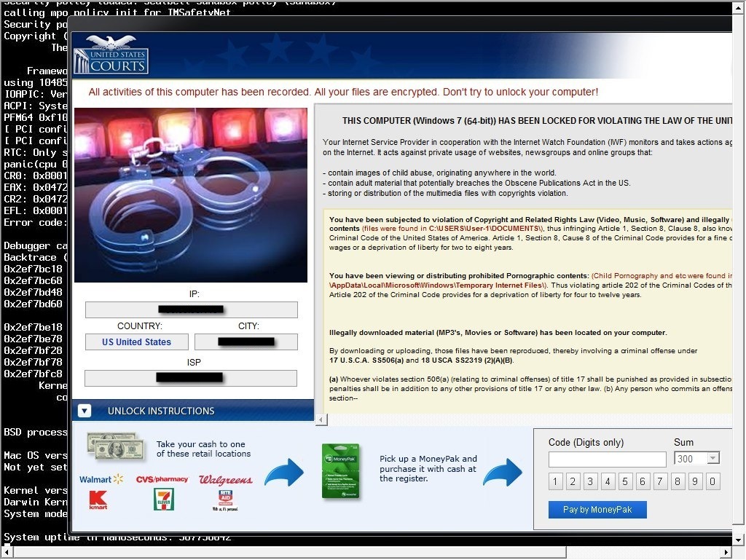Click the redacted CITY field
Image resolution: width=746 pixels, height=560 pixels.
click(x=246, y=342)
